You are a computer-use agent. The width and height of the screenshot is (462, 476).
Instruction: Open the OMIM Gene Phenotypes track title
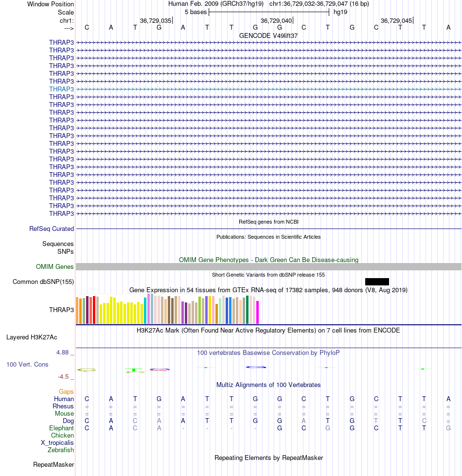tap(268, 260)
